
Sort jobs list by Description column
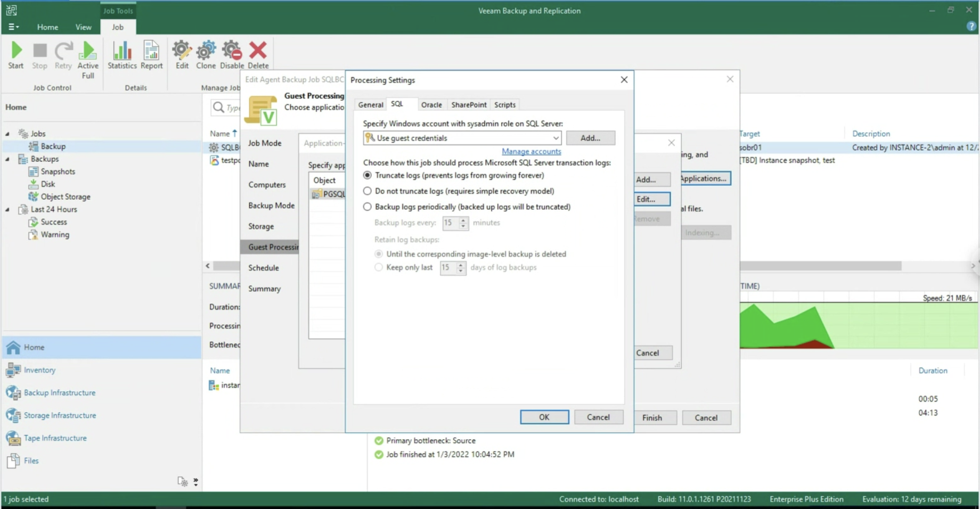tap(871, 134)
